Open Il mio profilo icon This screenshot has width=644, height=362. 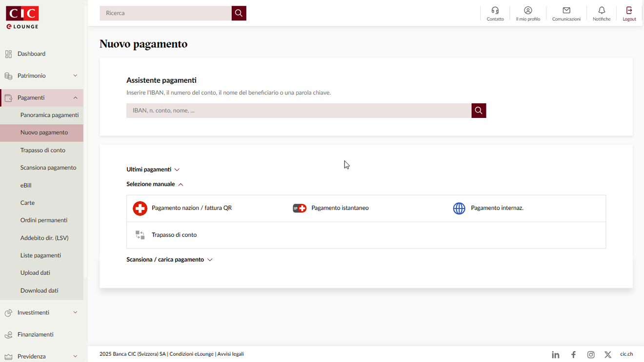[x=527, y=13]
